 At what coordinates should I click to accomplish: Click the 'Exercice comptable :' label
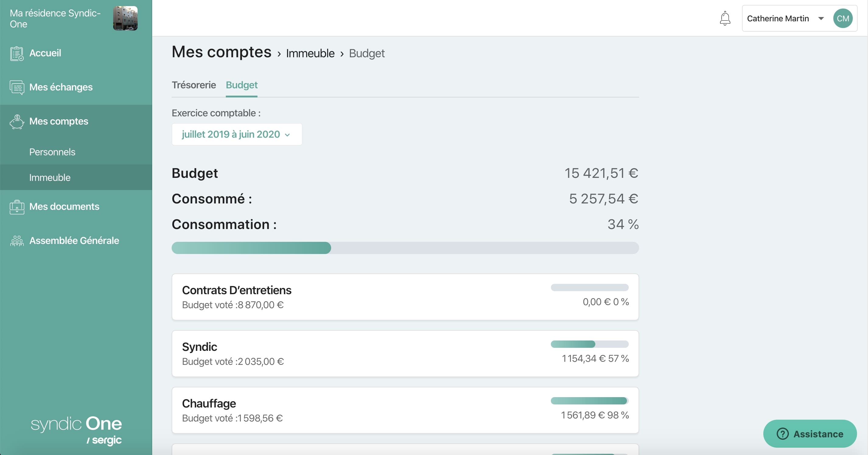click(216, 113)
